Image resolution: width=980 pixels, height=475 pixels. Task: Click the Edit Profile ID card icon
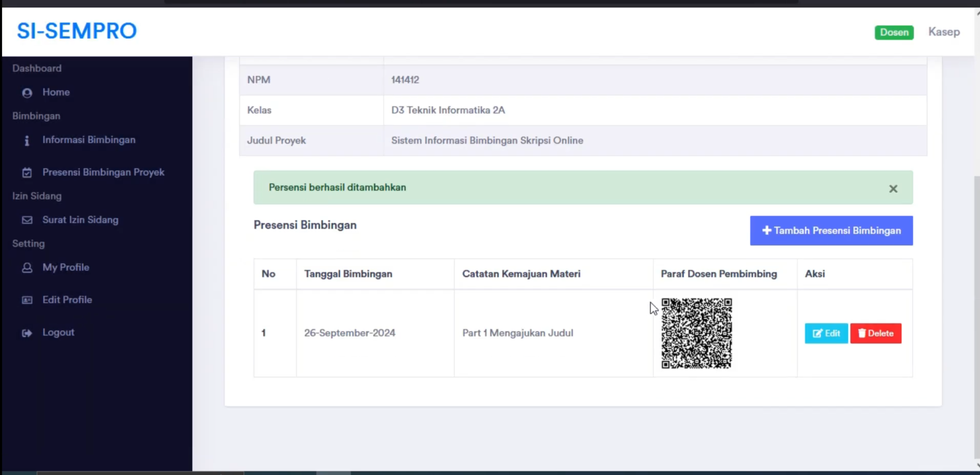[x=27, y=300]
